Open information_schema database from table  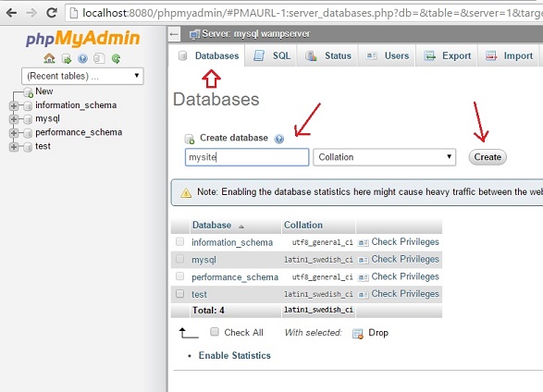(232, 242)
